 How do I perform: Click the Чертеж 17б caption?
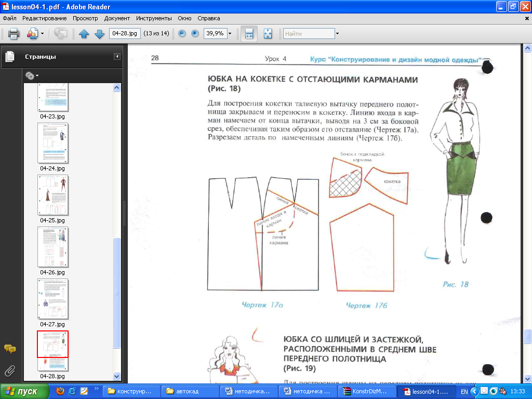366,305
